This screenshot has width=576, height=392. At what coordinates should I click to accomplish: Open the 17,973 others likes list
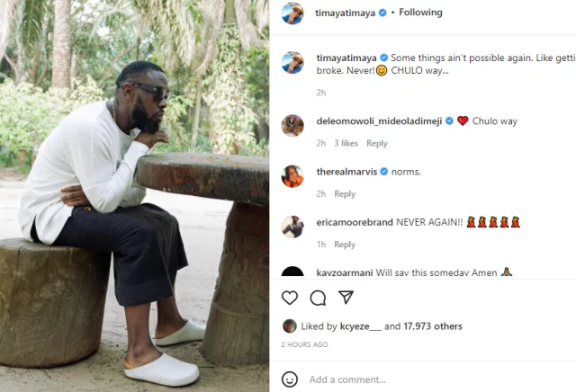coord(434,326)
